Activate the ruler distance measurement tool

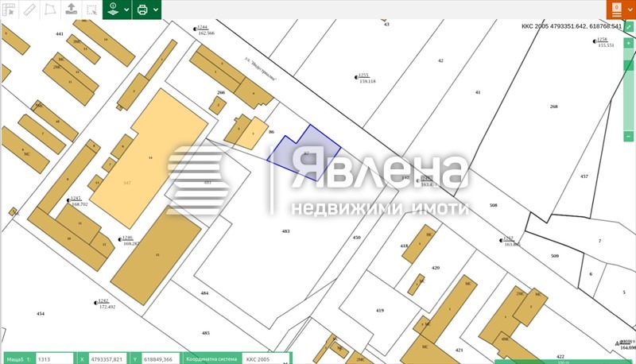tap(29, 10)
